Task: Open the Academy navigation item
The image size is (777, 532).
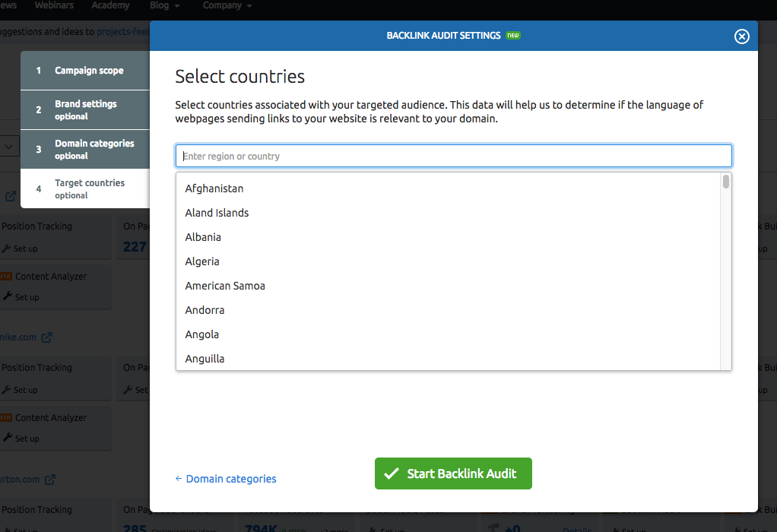Action: pyautogui.click(x=110, y=5)
